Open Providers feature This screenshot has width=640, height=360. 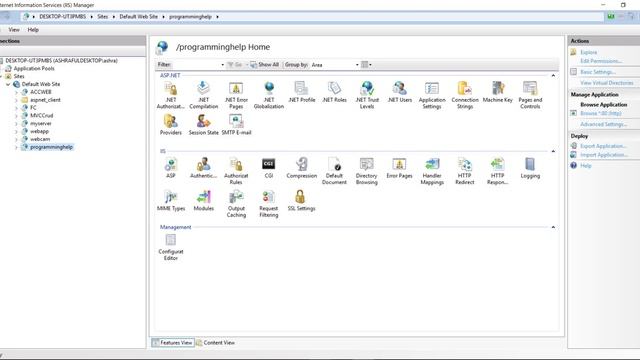(171, 125)
